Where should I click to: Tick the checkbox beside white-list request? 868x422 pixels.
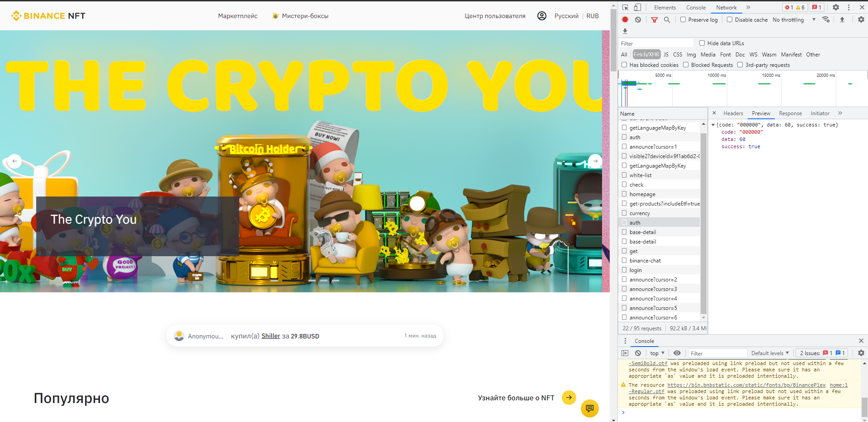point(624,175)
